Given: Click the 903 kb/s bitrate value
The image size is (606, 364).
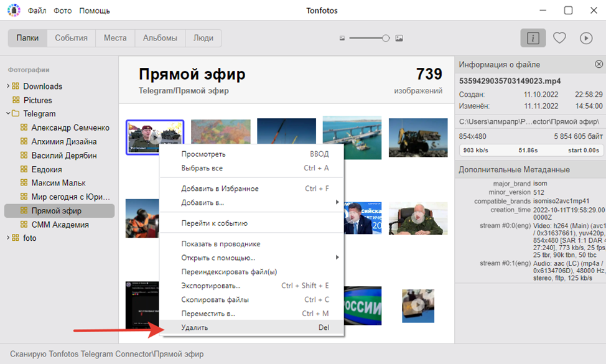Looking at the screenshot, I should pyautogui.click(x=476, y=151).
